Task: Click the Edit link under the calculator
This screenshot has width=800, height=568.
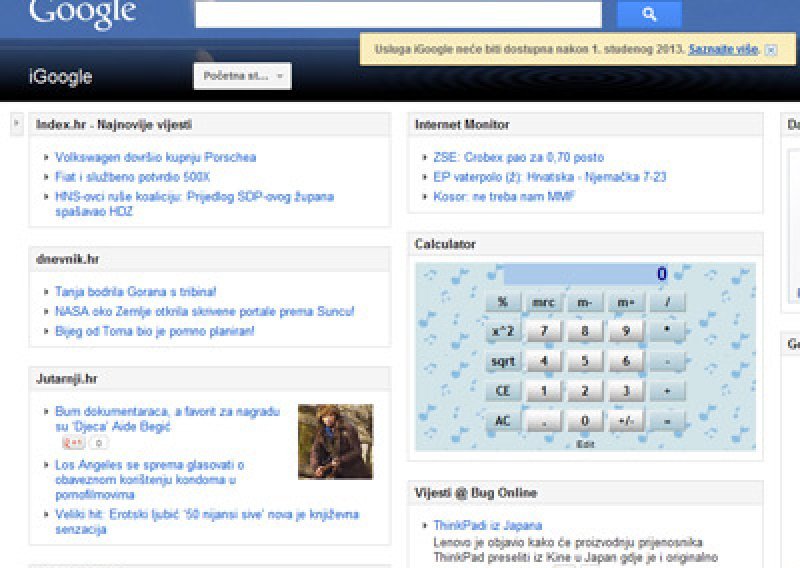Action: tap(585, 444)
